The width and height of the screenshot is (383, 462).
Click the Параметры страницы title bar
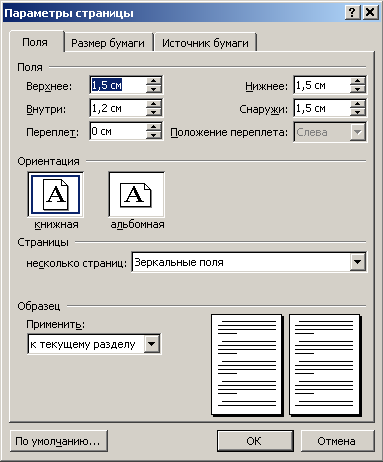coord(173,13)
